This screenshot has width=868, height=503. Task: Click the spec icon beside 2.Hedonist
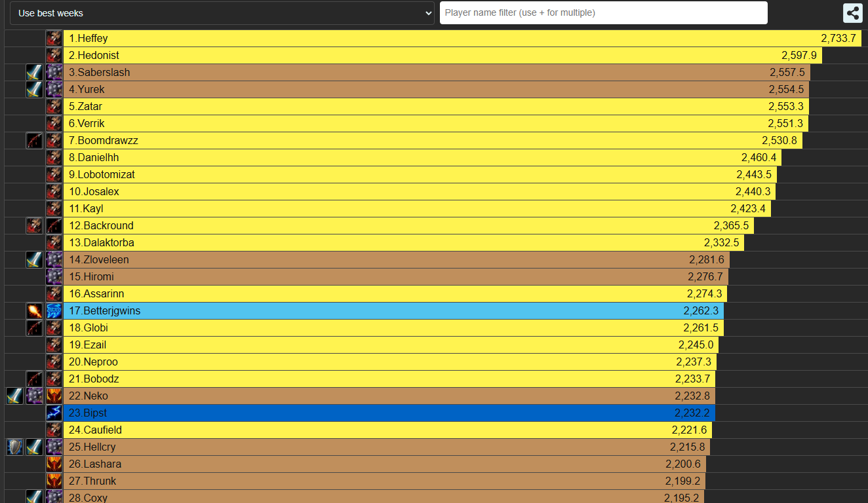[x=54, y=55]
